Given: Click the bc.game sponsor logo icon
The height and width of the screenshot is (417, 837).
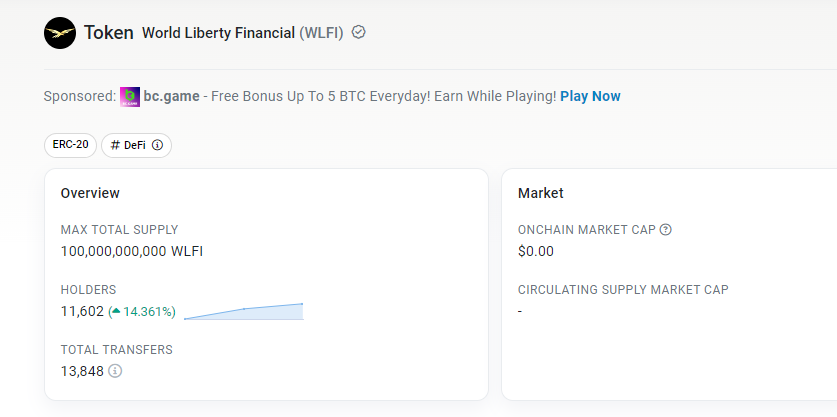Looking at the screenshot, I should click(x=130, y=96).
